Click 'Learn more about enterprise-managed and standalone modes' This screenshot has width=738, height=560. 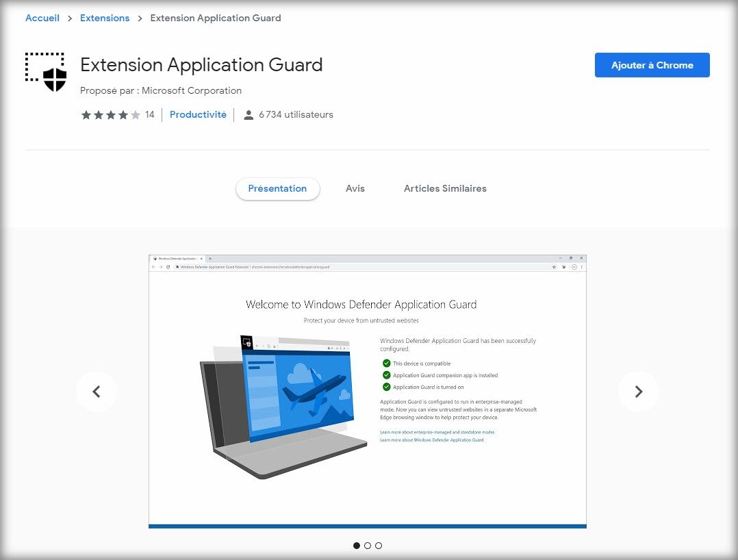pos(437,432)
